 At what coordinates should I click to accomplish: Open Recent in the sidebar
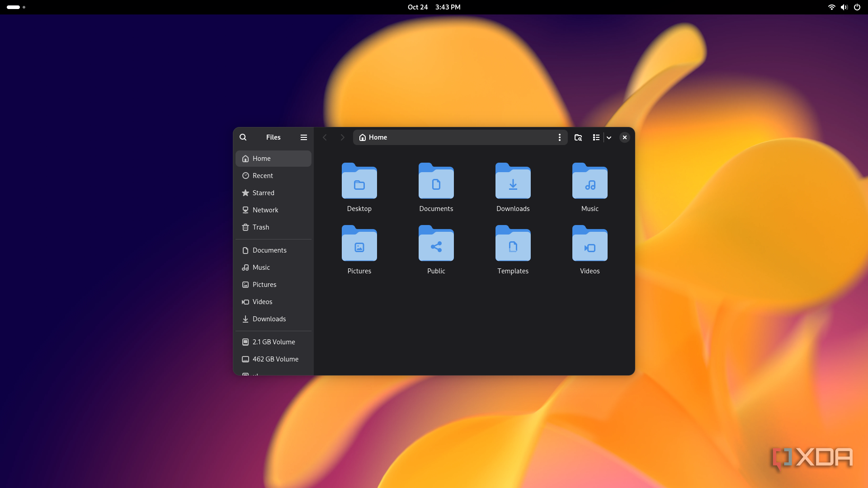click(274, 176)
